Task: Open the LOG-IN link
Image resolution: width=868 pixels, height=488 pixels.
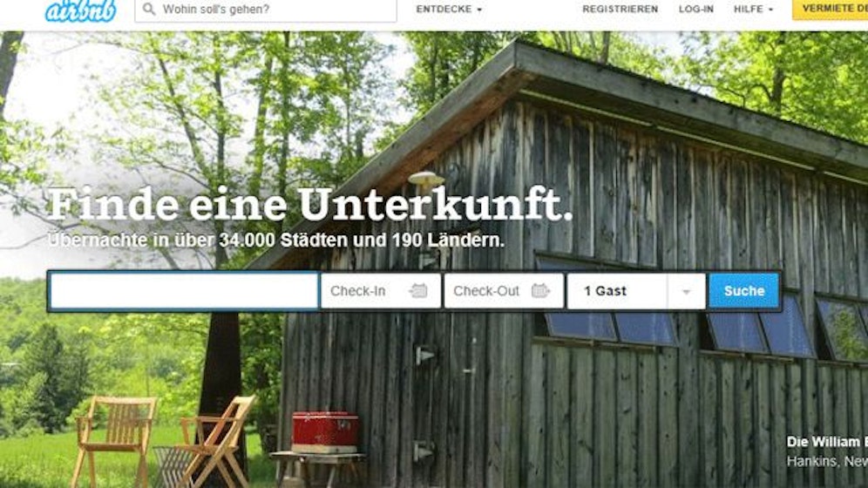Action: click(x=695, y=10)
